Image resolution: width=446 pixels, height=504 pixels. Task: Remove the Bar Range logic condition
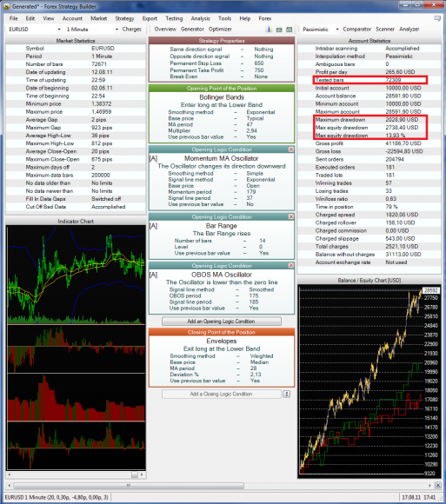[291, 216]
